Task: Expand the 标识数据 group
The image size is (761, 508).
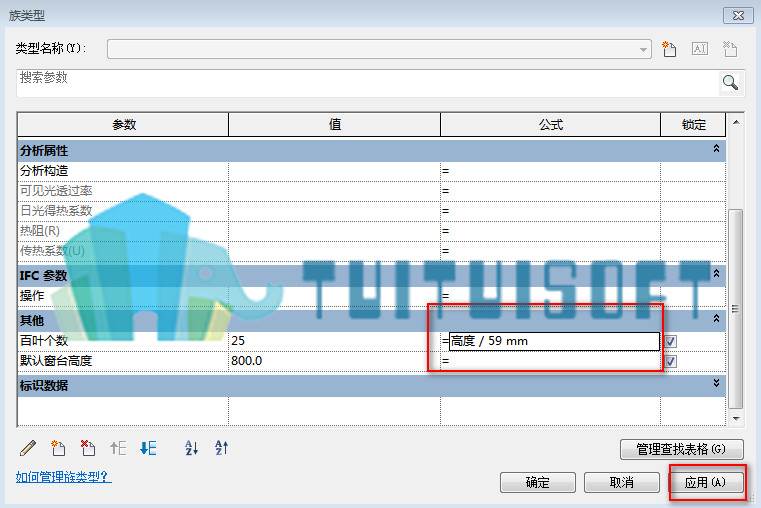Action: (x=716, y=383)
